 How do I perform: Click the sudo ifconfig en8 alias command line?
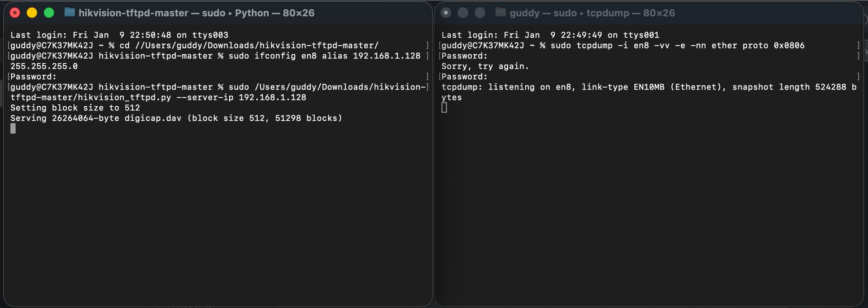[x=324, y=56]
